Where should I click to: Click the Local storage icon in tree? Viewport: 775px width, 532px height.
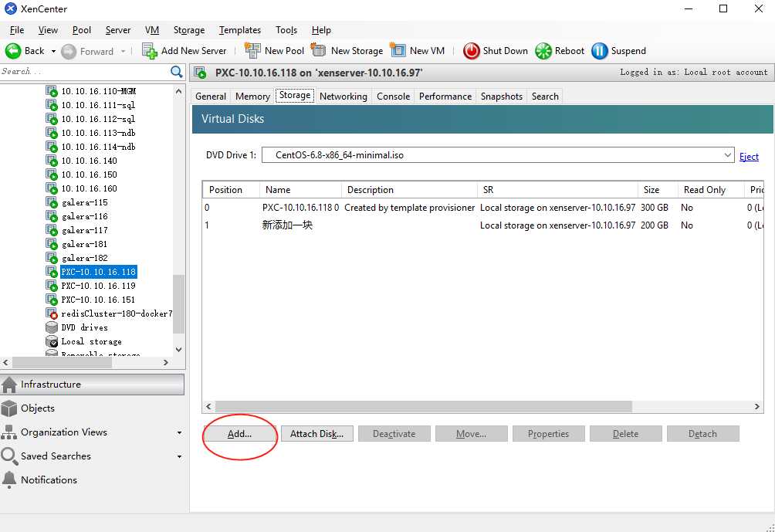[52, 341]
